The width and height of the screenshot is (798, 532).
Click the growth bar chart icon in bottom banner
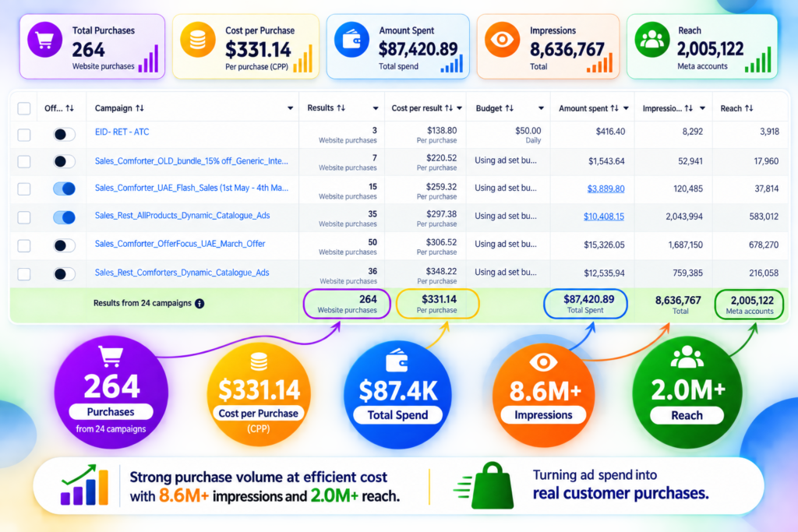pyautogui.click(x=84, y=484)
